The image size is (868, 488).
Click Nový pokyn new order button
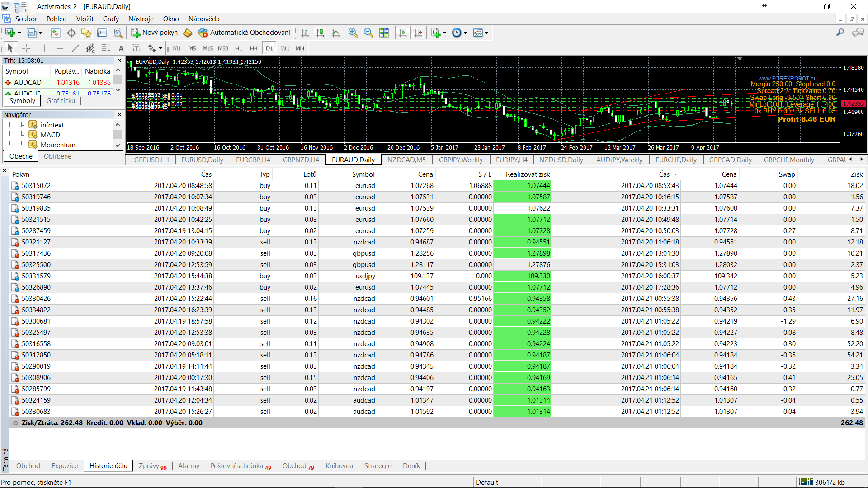(155, 33)
